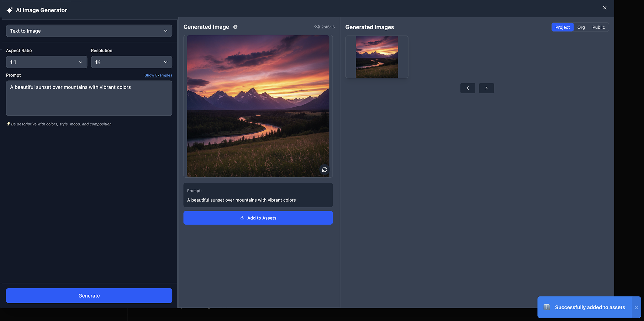The width and height of the screenshot is (644, 321).
Task: Go to next page of generated images
Action: coord(486,88)
